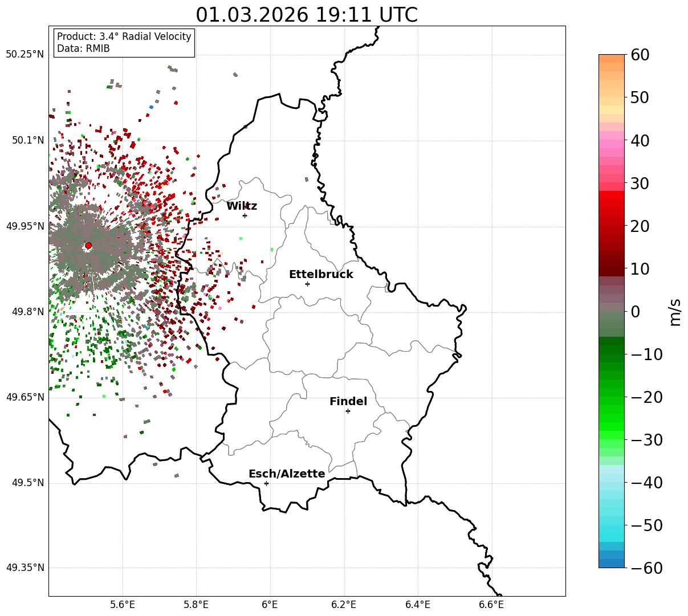Click the Esch/Alzette station cross marker

[266, 483]
